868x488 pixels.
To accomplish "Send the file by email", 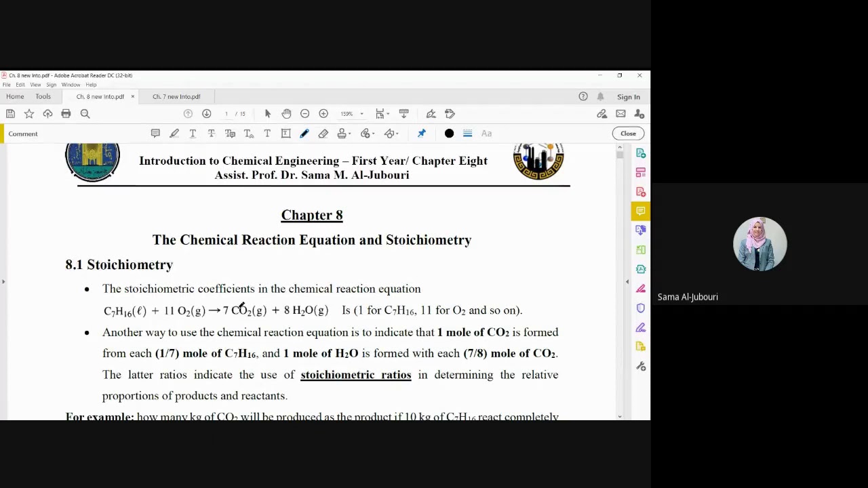I will tap(620, 114).
